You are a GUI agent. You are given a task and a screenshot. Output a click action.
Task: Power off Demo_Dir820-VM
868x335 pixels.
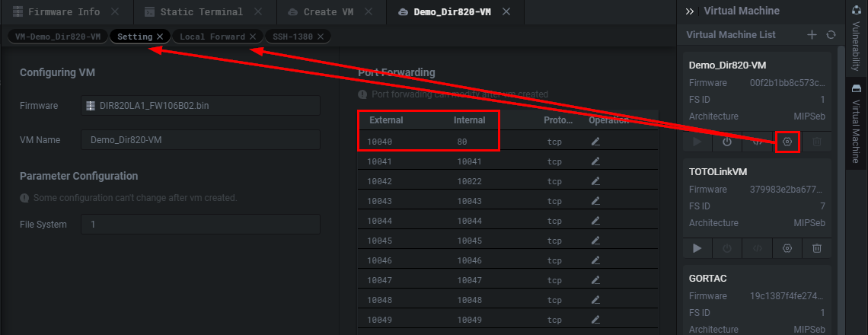pyautogui.click(x=727, y=142)
